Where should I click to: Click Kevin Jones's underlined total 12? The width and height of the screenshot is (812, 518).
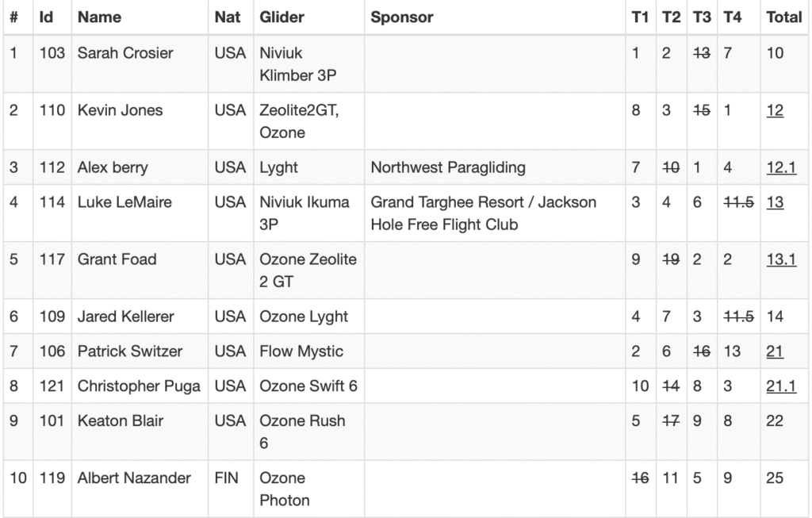click(775, 111)
